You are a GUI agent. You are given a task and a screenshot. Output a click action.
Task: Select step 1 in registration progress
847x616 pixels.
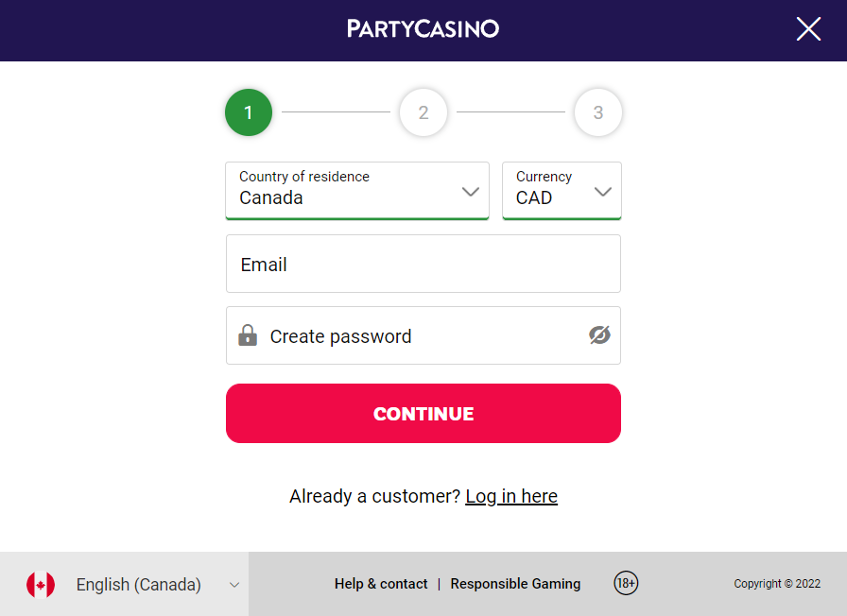click(x=249, y=112)
